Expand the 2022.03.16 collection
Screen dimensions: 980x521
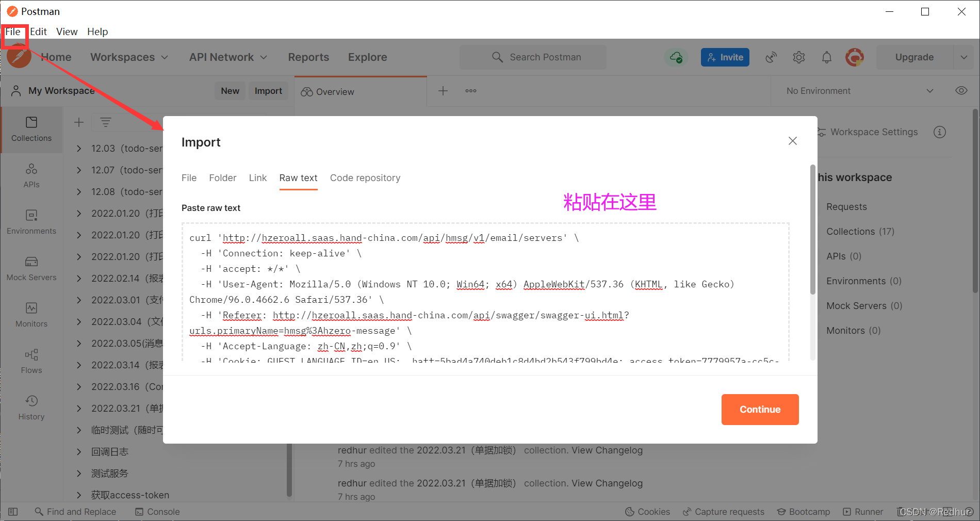pyautogui.click(x=79, y=387)
